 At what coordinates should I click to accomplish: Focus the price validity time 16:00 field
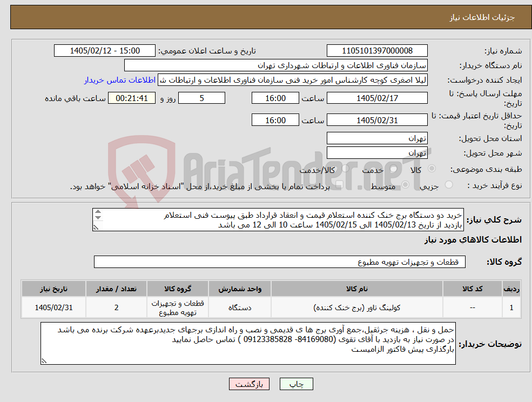275,120
